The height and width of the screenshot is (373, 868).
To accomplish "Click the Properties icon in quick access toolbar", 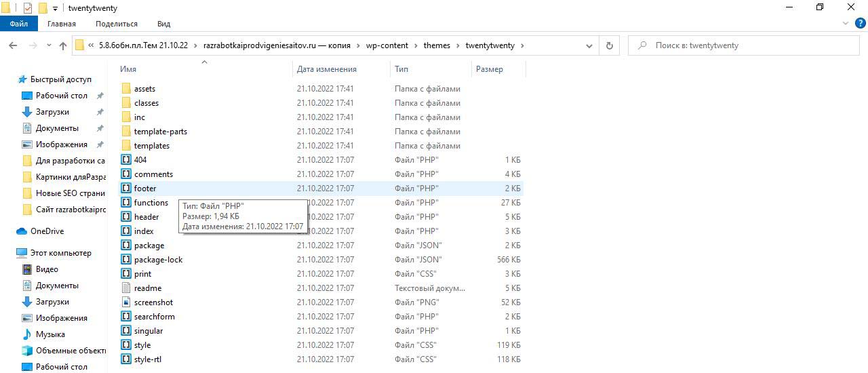I will click(x=28, y=8).
